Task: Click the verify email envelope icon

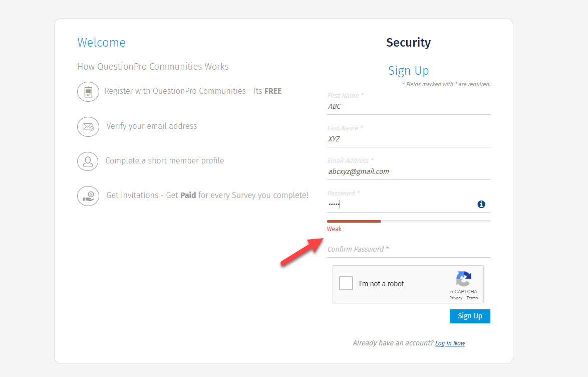Action: 88,127
